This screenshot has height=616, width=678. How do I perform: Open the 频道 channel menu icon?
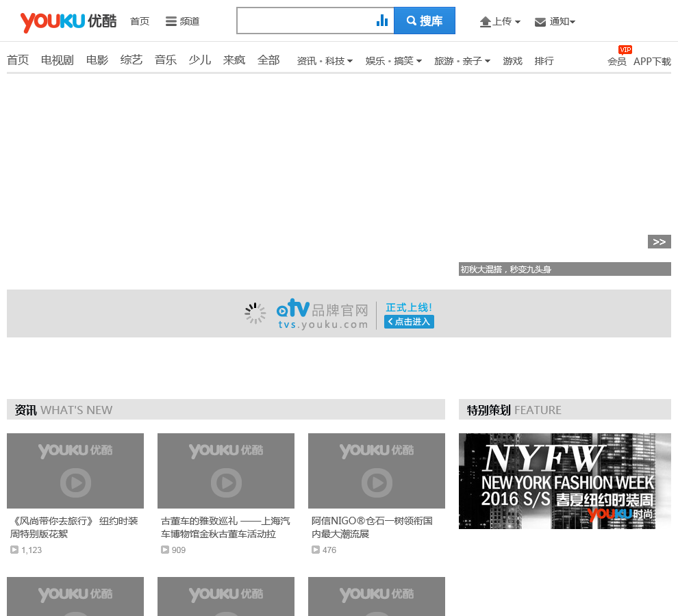tap(171, 21)
